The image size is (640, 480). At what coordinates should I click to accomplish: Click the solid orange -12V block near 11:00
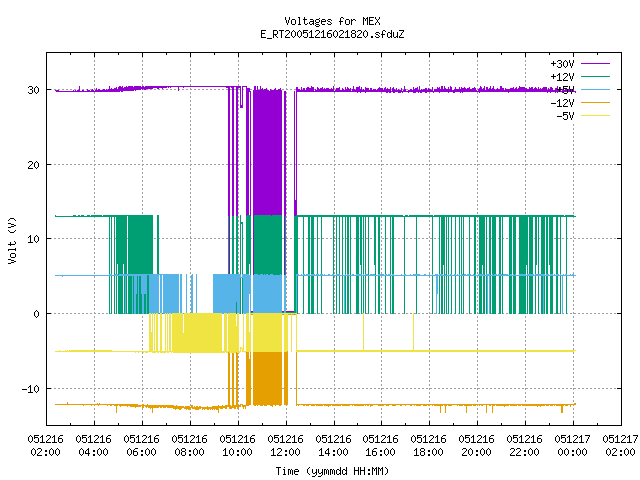[268, 378]
